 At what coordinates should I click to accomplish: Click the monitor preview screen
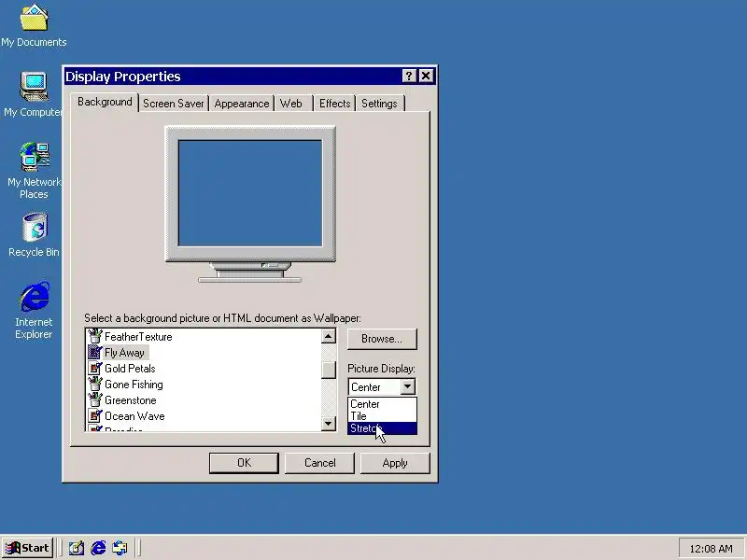pyautogui.click(x=250, y=193)
